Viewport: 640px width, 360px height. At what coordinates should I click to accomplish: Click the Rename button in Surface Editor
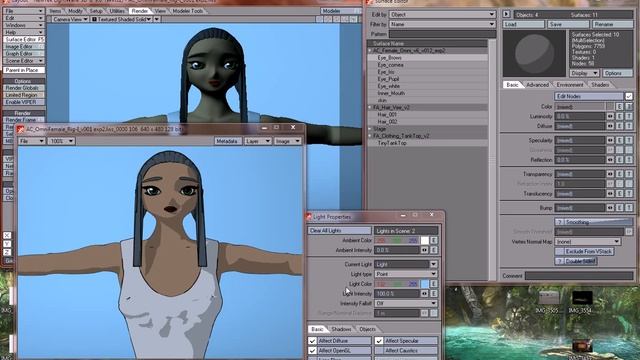pos(612,24)
